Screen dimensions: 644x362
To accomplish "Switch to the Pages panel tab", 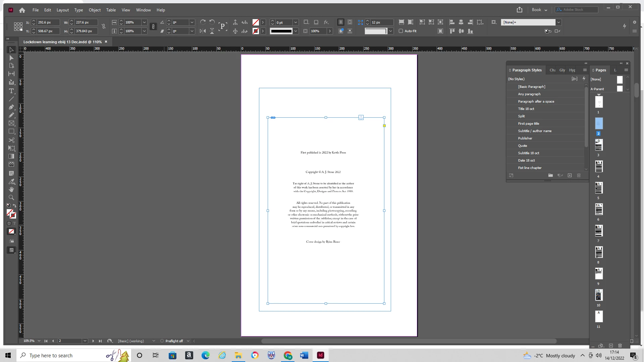I will tap(600, 70).
